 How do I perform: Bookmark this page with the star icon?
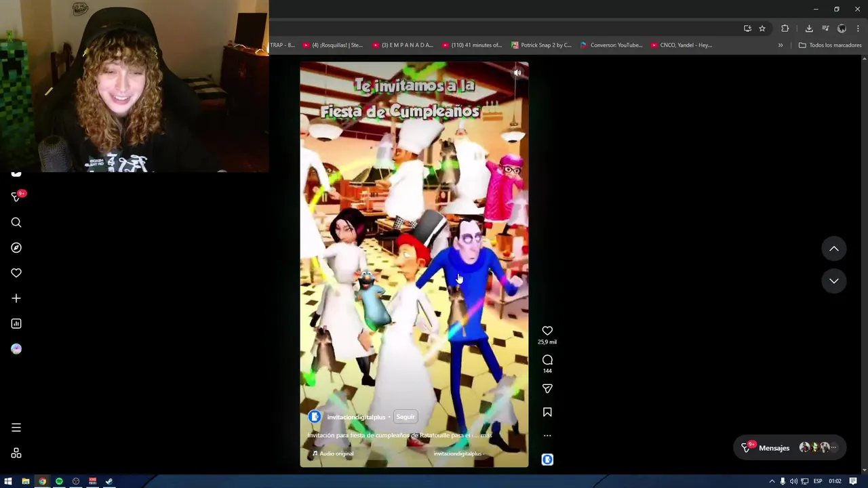click(762, 28)
